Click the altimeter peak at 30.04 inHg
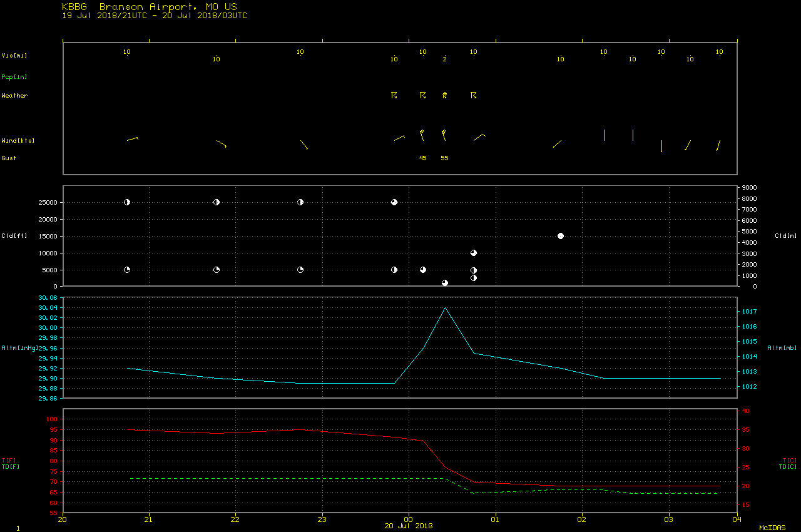 click(x=445, y=308)
